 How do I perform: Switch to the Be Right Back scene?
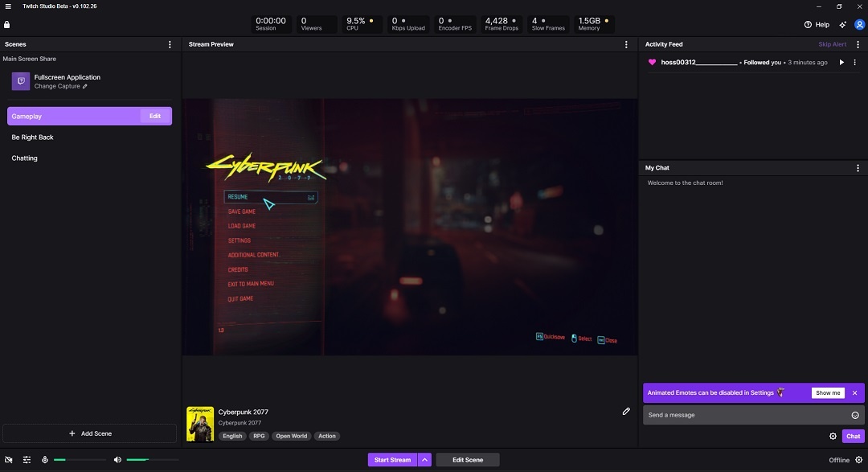pos(33,137)
